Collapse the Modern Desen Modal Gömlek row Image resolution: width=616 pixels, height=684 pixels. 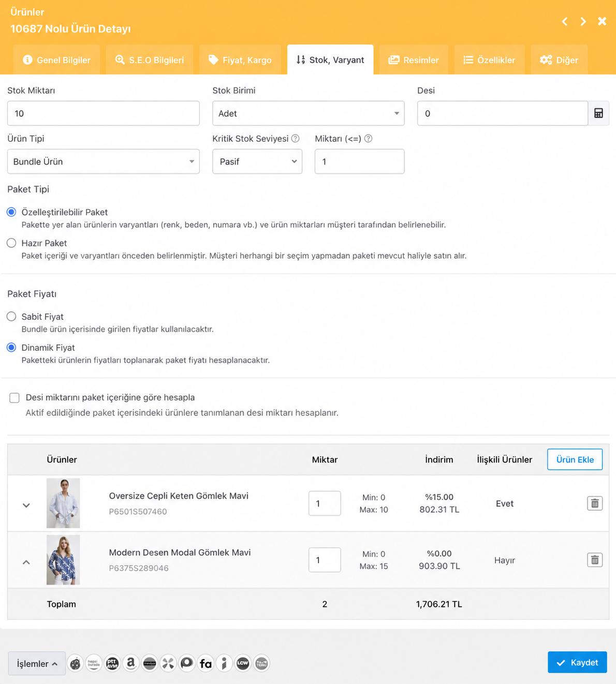click(x=26, y=562)
